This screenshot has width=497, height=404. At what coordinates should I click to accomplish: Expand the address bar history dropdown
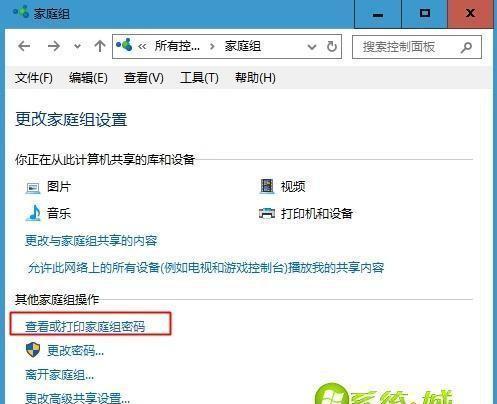pos(312,47)
